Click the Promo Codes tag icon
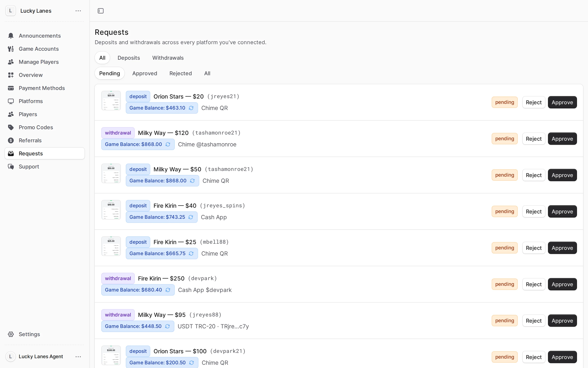 coord(11,127)
